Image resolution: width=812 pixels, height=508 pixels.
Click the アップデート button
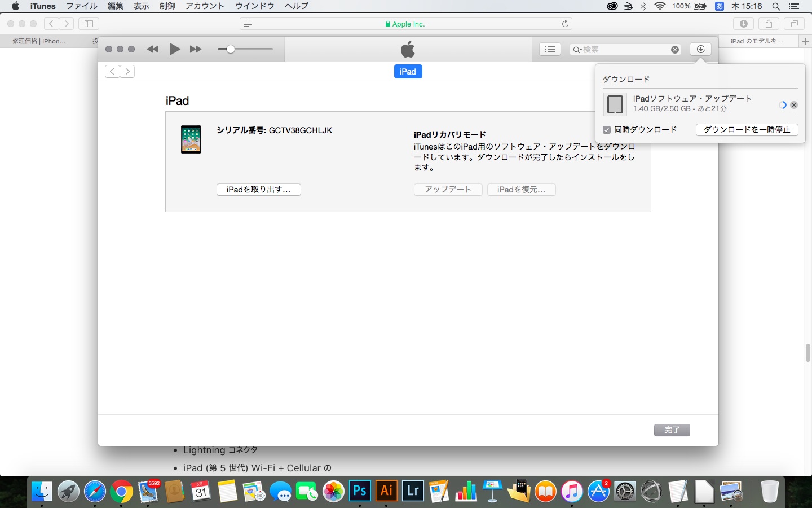[448, 190]
